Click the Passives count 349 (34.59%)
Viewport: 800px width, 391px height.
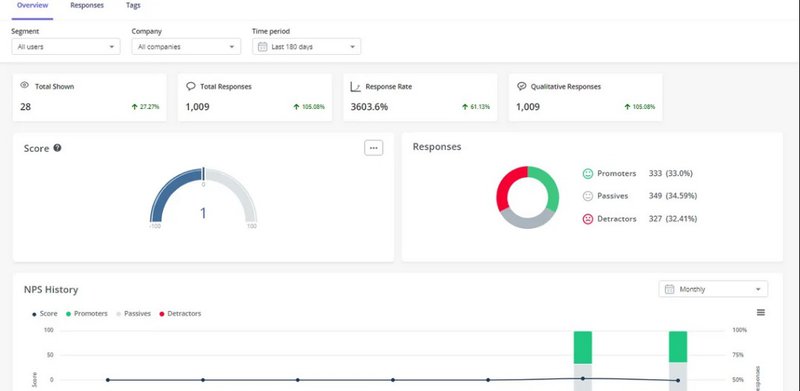coord(672,196)
